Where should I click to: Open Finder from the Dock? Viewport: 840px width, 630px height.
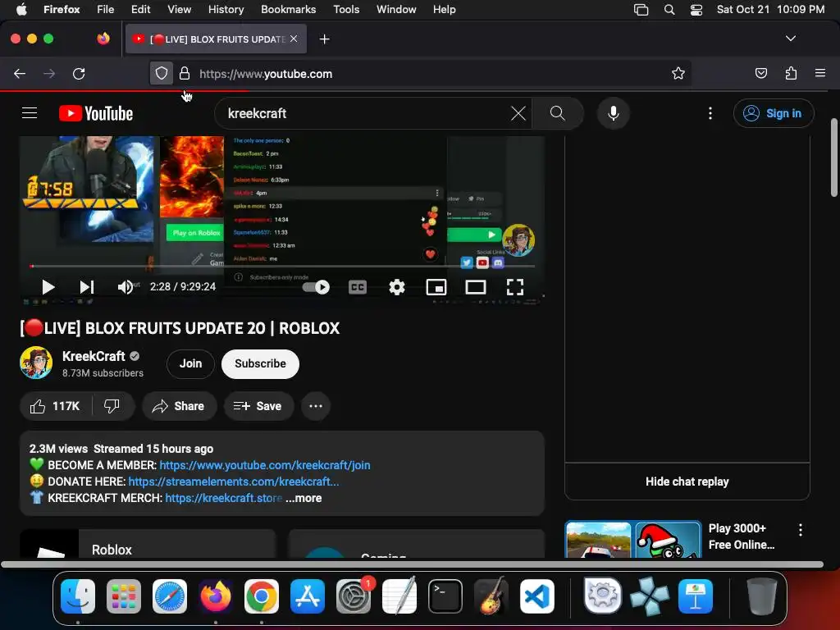78,596
